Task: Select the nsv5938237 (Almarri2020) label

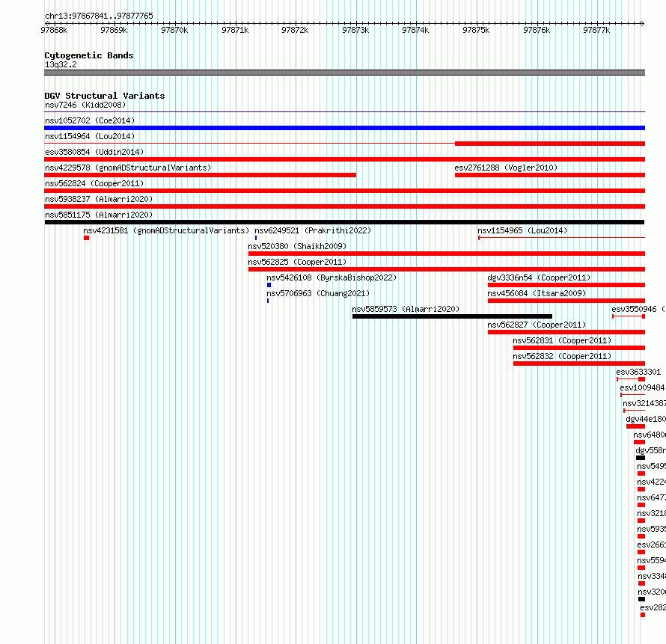Action: click(x=99, y=199)
